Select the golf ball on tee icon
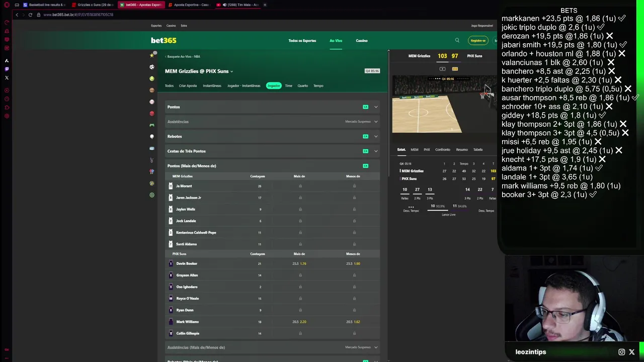The image size is (644, 362). click(152, 137)
